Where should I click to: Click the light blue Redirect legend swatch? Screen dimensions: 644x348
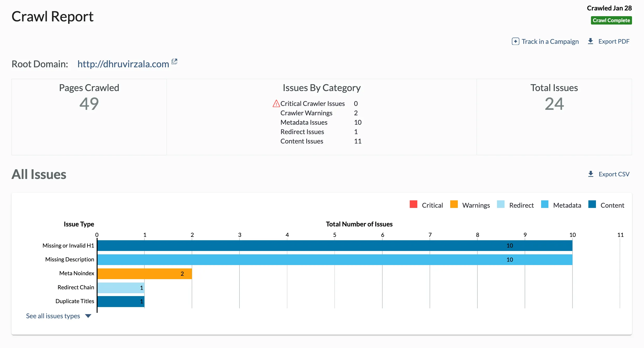click(x=501, y=204)
